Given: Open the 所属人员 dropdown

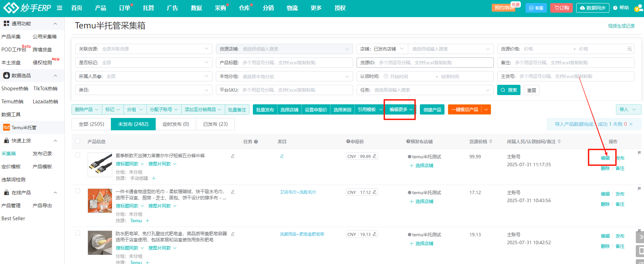Looking at the screenshot, I should [144, 76].
